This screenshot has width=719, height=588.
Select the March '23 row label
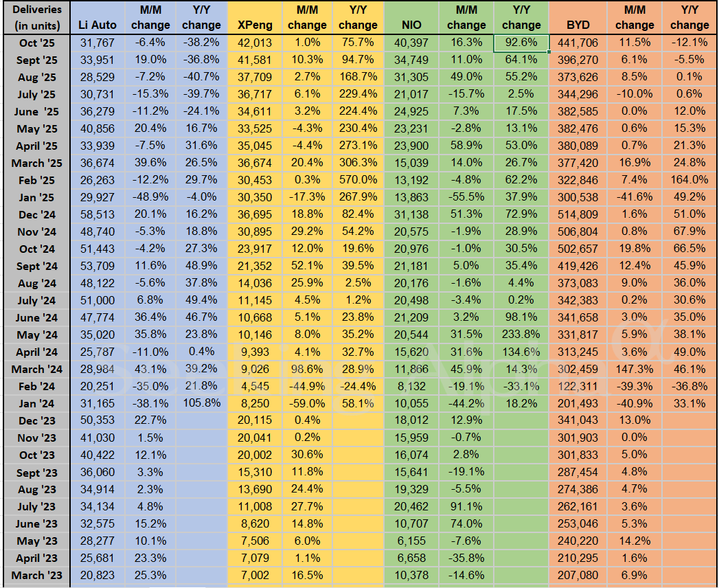tap(36, 575)
